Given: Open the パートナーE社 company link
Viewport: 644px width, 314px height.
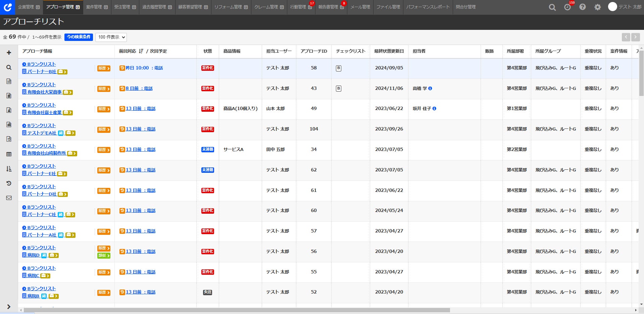Looking at the screenshot, I should point(42,173).
